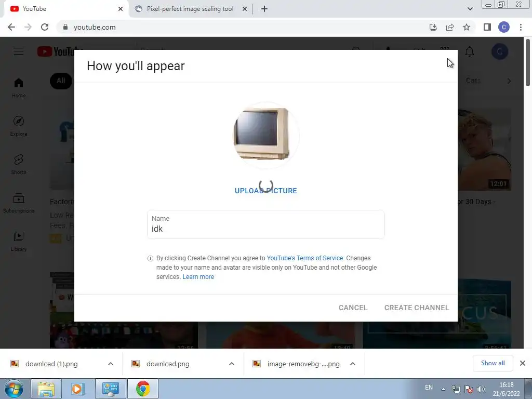The height and width of the screenshot is (399, 532).
Task: Share this page using the share icon
Action: coord(450,27)
